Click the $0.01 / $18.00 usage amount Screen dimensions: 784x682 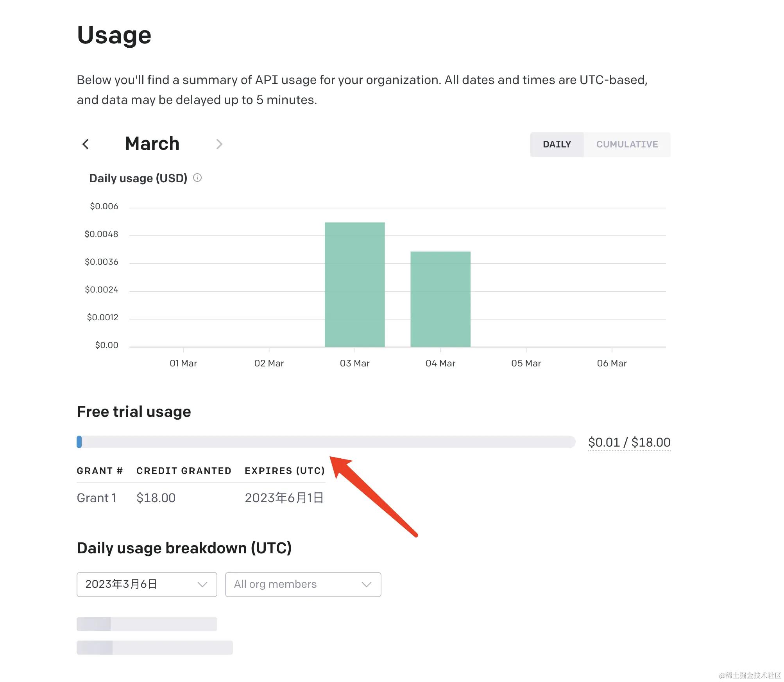point(629,442)
